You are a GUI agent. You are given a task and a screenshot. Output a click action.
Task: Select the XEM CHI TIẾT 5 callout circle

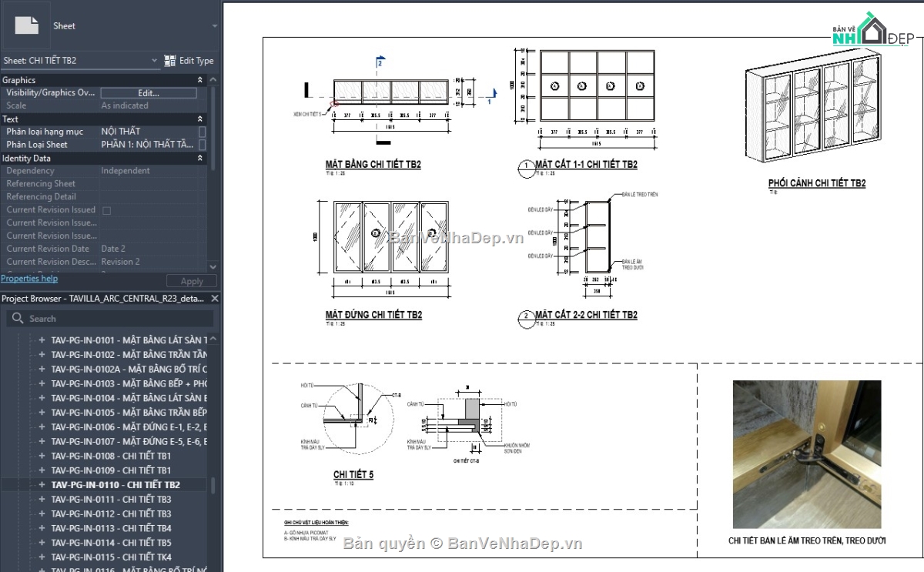coord(333,103)
